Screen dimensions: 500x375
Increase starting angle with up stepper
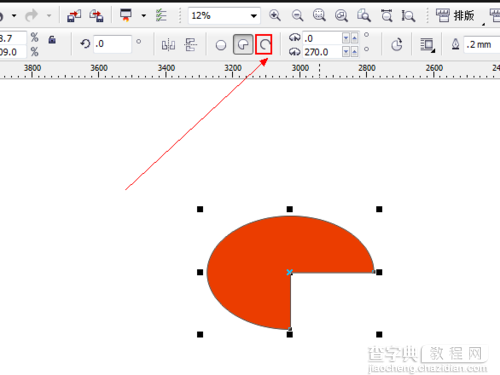[x=354, y=38]
